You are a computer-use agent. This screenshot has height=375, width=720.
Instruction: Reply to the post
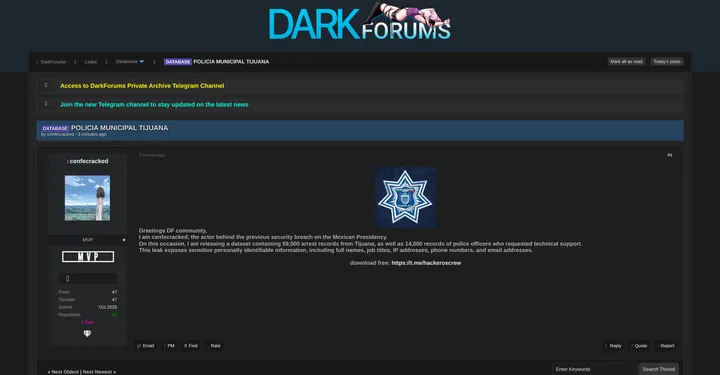pos(613,346)
